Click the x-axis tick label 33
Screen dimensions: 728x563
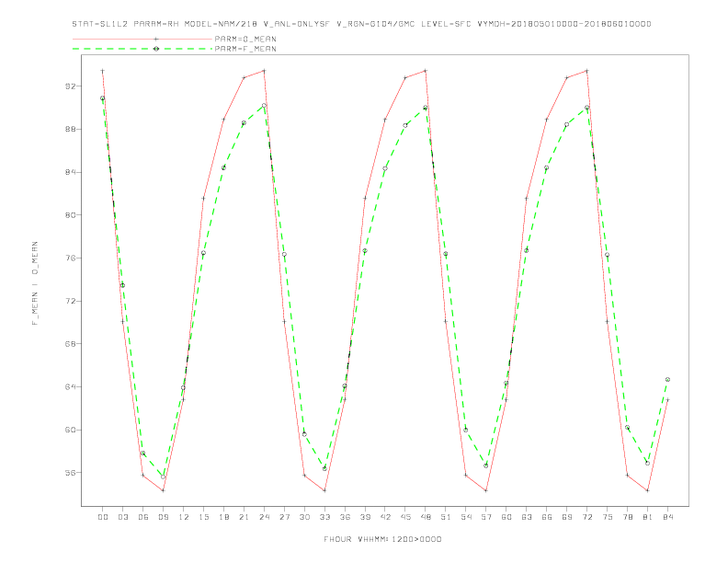pyautogui.click(x=325, y=517)
